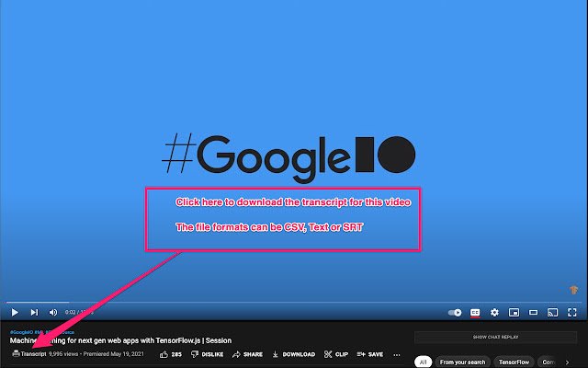The height and width of the screenshot is (368, 588).
Task: Play the video
Action: coord(15,313)
